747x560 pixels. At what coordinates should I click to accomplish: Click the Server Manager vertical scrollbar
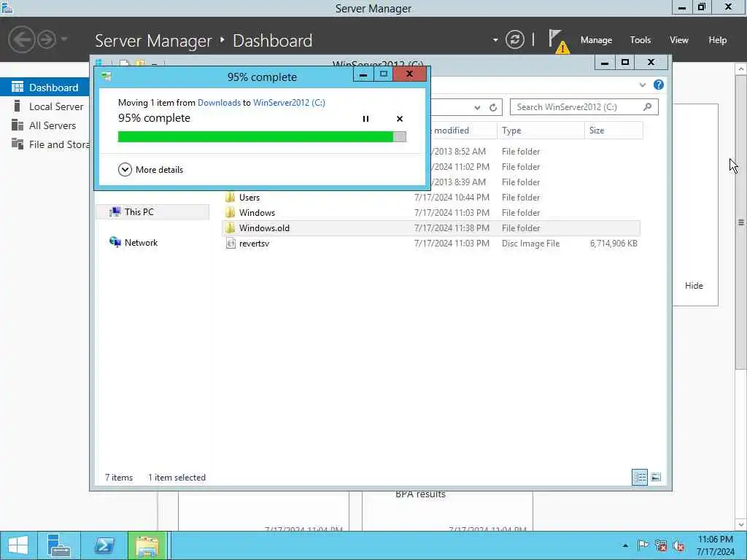[x=741, y=222]
